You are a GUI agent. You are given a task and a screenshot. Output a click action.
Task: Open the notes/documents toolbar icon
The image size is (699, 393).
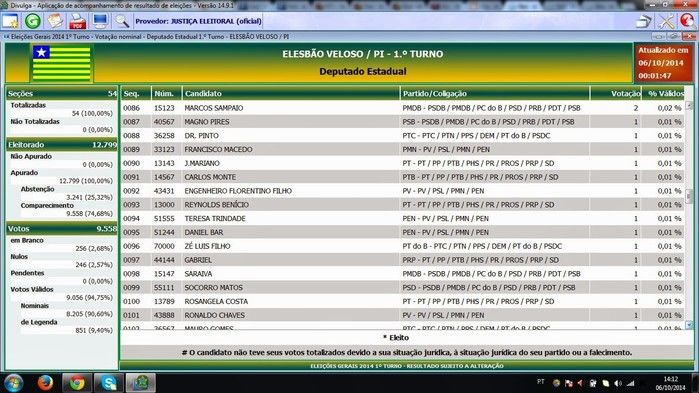[x=55, y=21]
